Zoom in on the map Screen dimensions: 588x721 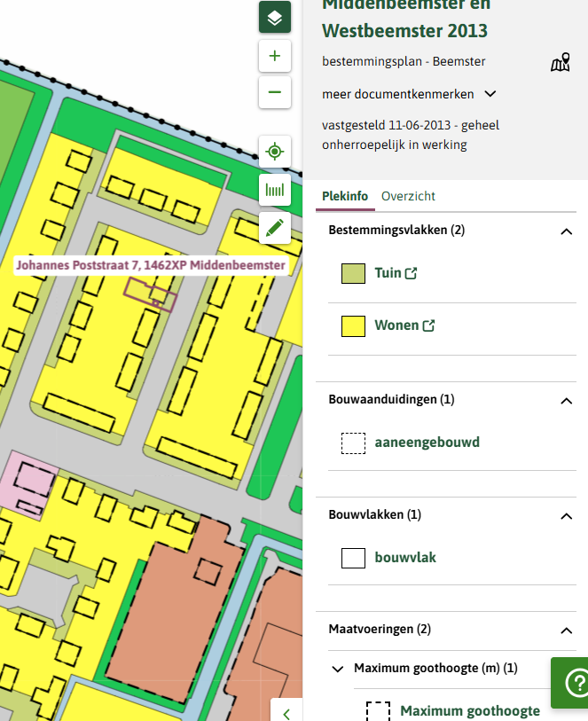click(275, 56)
